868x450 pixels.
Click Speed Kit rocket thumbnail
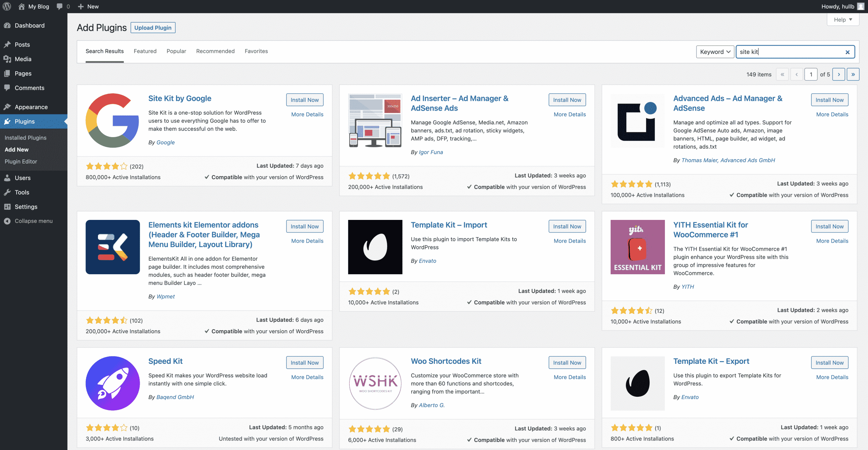coord(113,383)
